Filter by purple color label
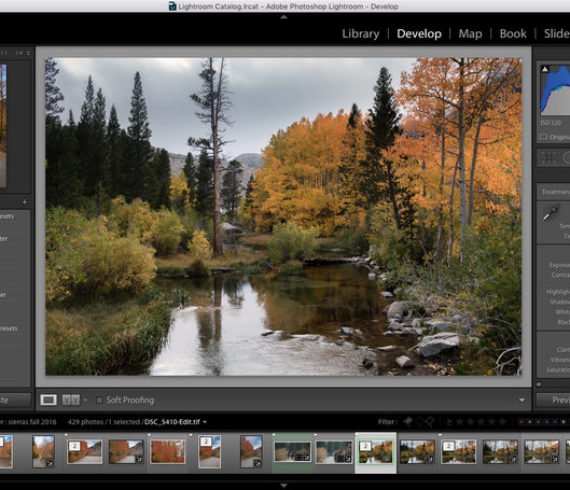Viewport: 570px width, 490px height. pyautogui.click(x=555, y=422)
